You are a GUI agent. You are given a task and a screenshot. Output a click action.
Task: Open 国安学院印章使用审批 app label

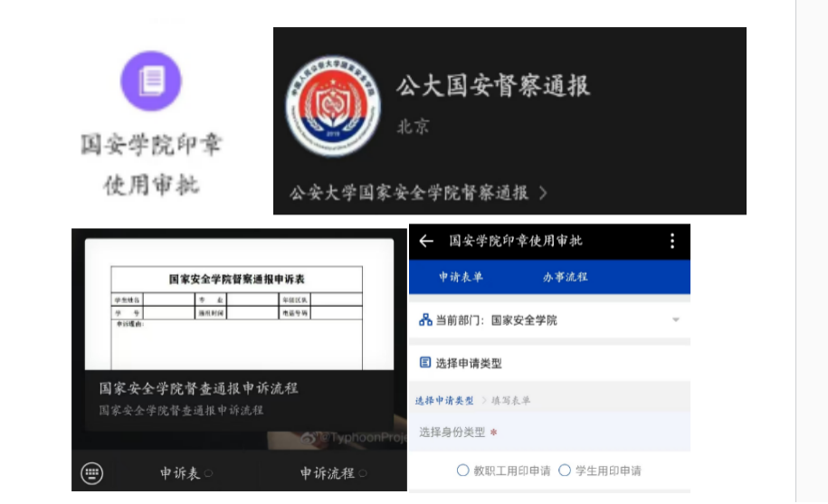[151, 165]
